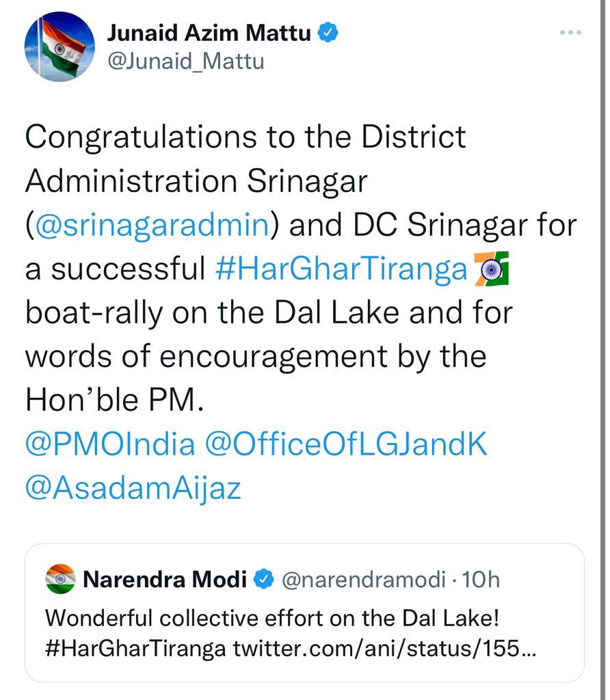Screen dimensions: 610x700
Task: Click the main tweet text body
Action: 301,268
